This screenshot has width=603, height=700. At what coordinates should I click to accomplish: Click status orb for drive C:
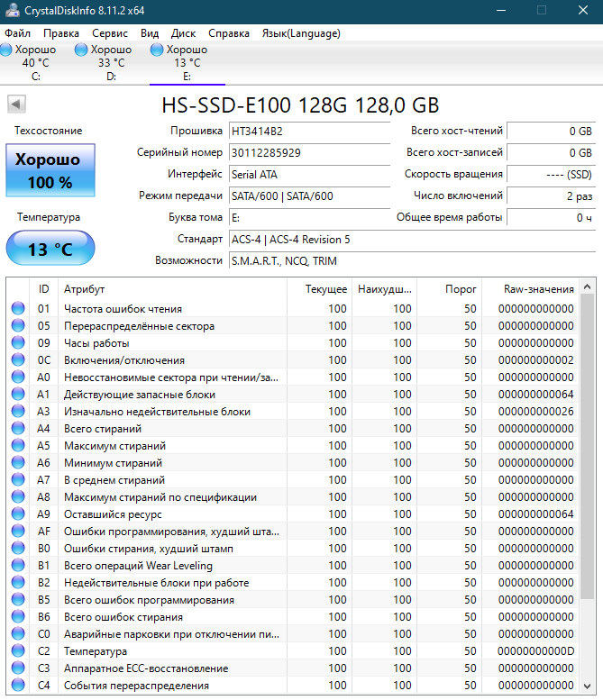pyautogui.click(x=6, y=50)
